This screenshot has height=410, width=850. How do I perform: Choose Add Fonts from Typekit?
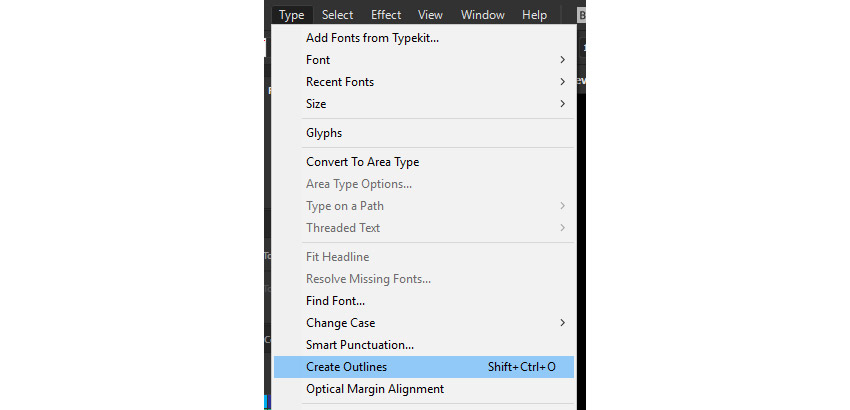coord(372,38)
